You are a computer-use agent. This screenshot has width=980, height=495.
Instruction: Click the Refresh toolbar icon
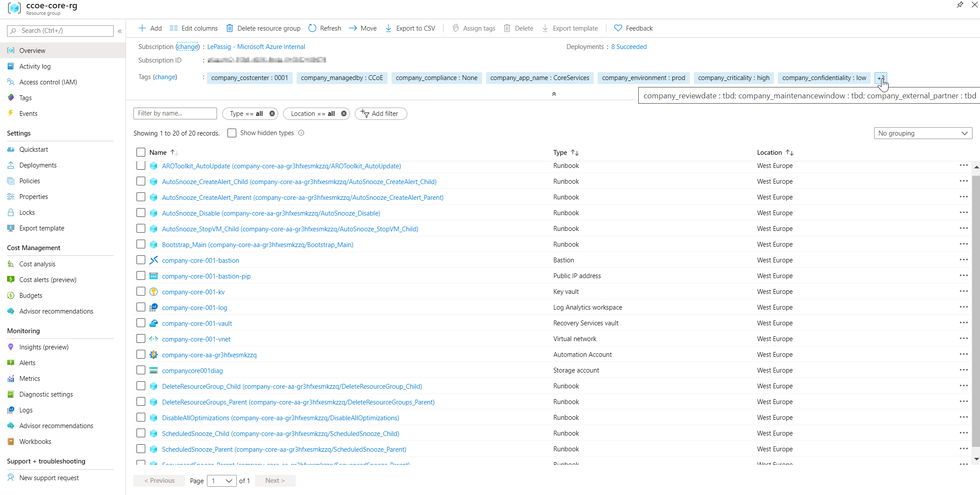[x=312, y=28]
